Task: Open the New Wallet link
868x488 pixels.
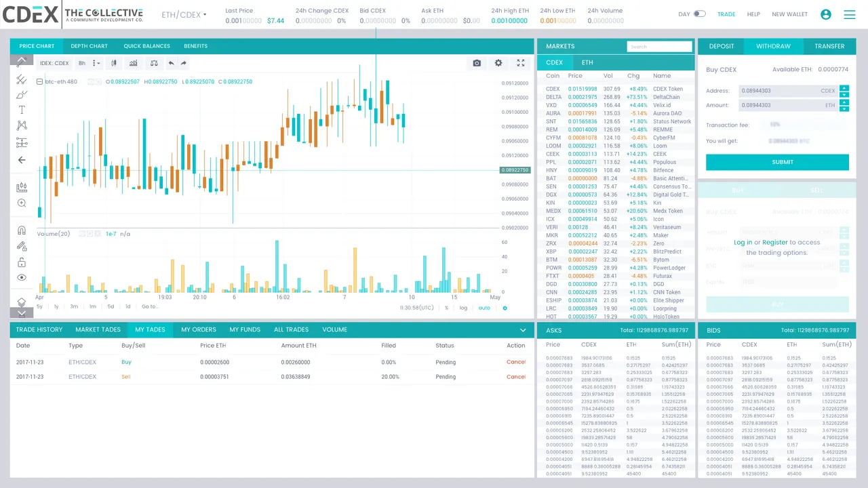Action: [x=790, y=14]
